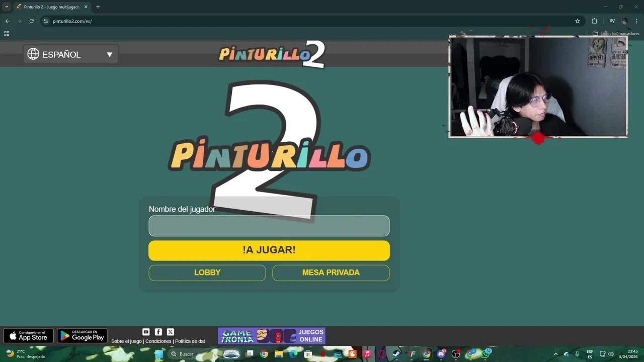Open a new browser tab
Screen dimensions: 644x362
[x=98, y=7]
